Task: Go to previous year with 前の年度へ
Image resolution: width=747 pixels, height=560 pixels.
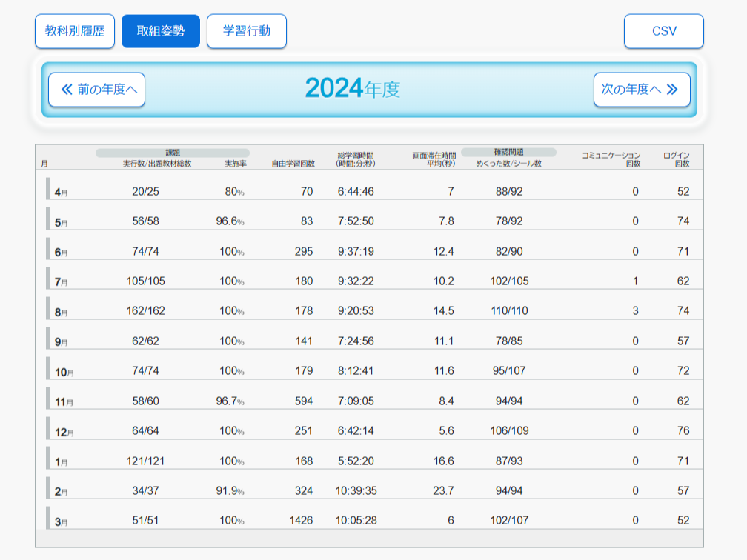Action: click(x=97, y=90)
